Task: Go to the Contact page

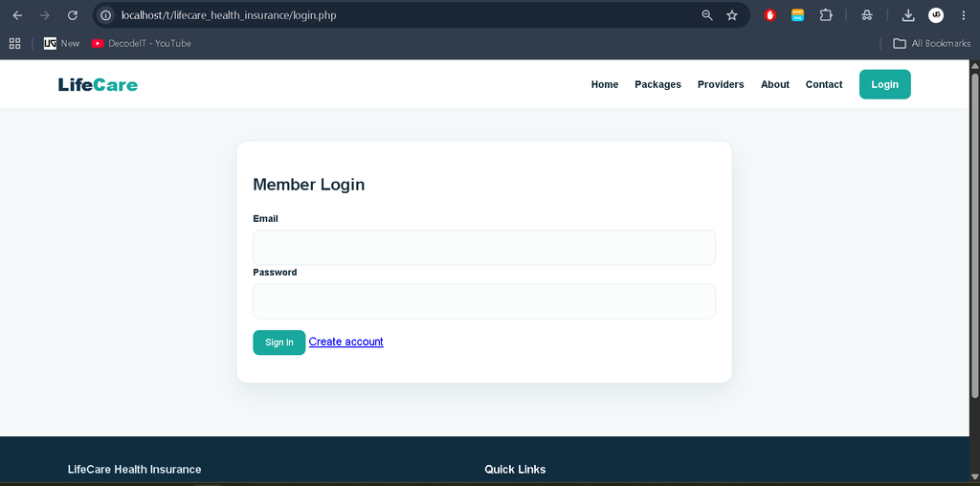Action: (x=824, y=84)
